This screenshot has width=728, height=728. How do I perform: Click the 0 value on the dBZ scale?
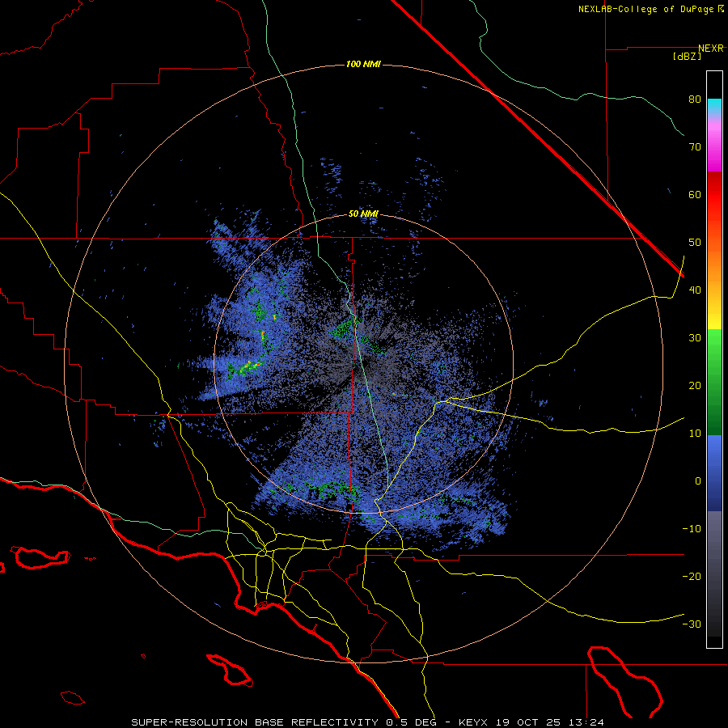pos(698,481)
